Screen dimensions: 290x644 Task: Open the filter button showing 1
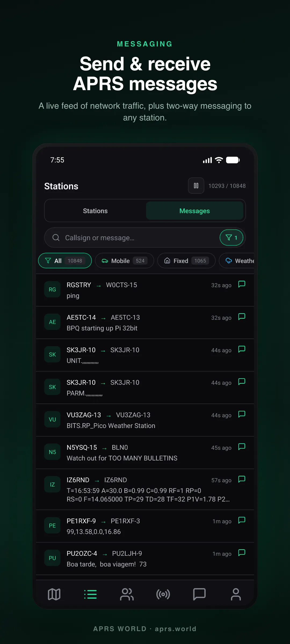tap(231, 237)
